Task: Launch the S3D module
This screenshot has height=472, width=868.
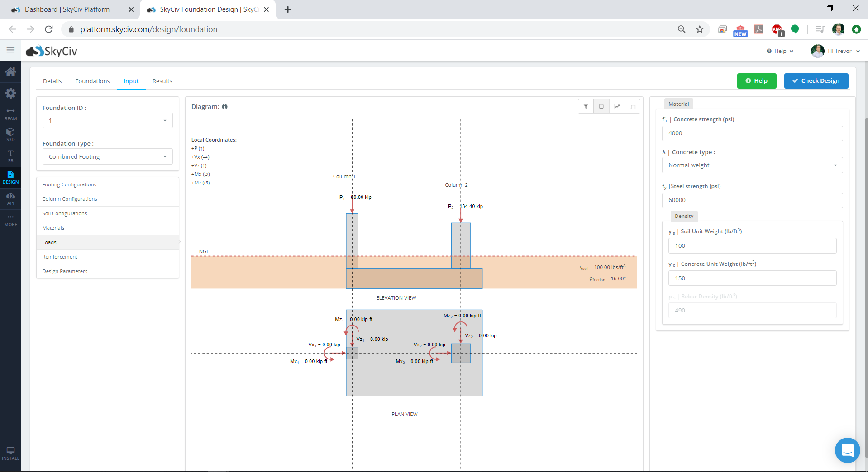Action: 10,134
